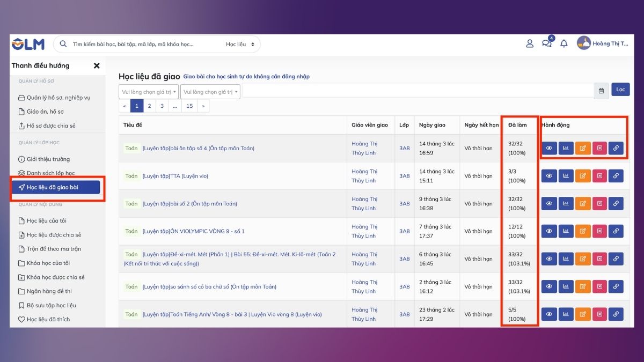The image size is (644, 362).
Task: Open statistics chart for 'TTA (Luyện vio)' row
Action: pyautogui.click(x=566, y=176)
